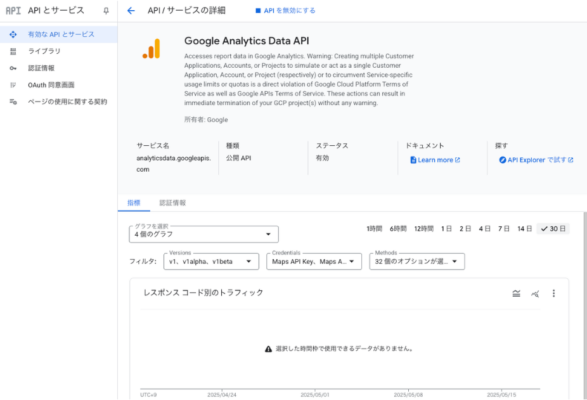Open the three-dot menu of the traffic chart

click(x=554, y=293)
